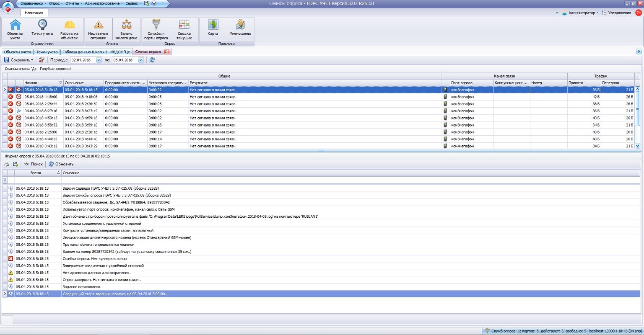
Task: Click the Порт опроса column header
Action: click(471, 83)
